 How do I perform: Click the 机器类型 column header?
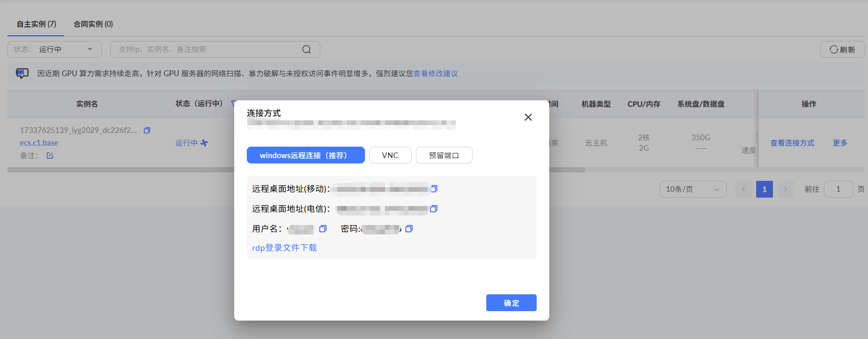tap(596, 104)
